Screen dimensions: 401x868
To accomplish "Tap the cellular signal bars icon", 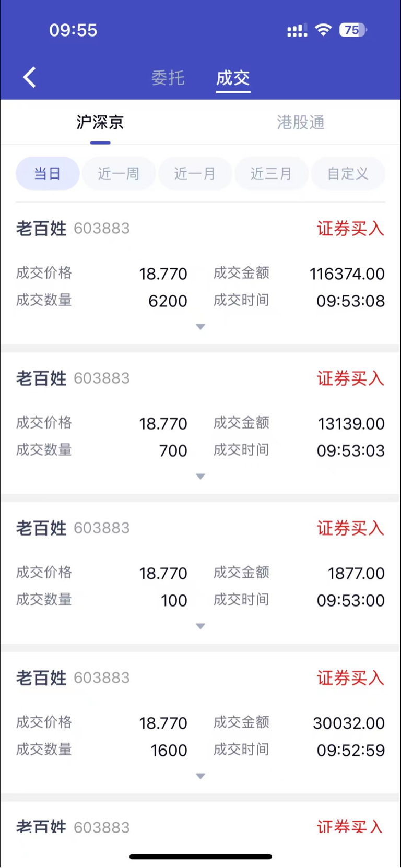I will point(297,31).
